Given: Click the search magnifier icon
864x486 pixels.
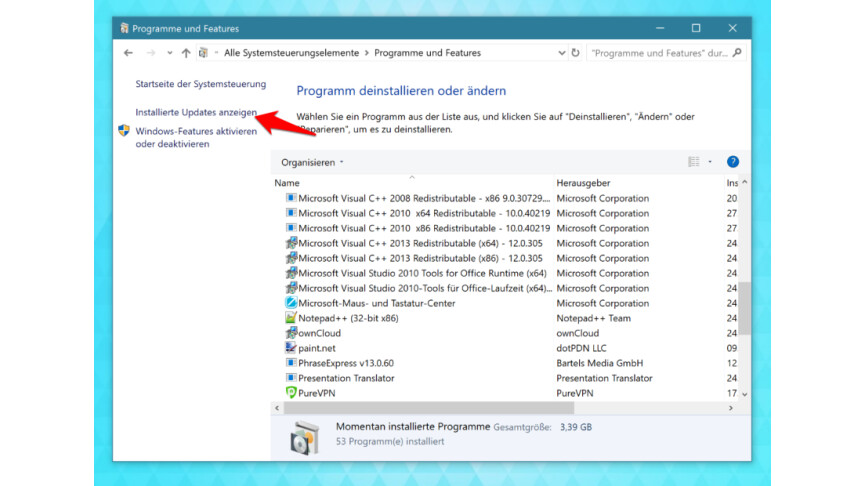Looking at the screenshot, I should point(737,53).
